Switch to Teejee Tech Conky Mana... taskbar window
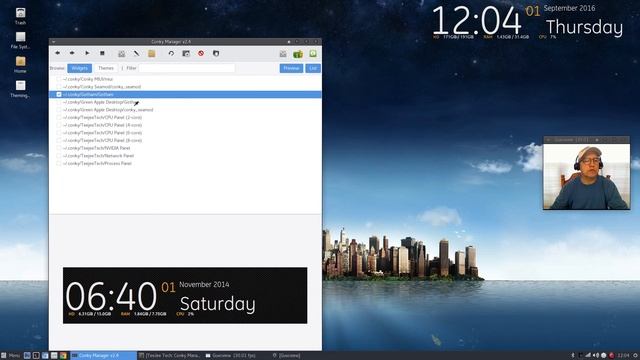The image size is (640, 360). tap(169, 356)
